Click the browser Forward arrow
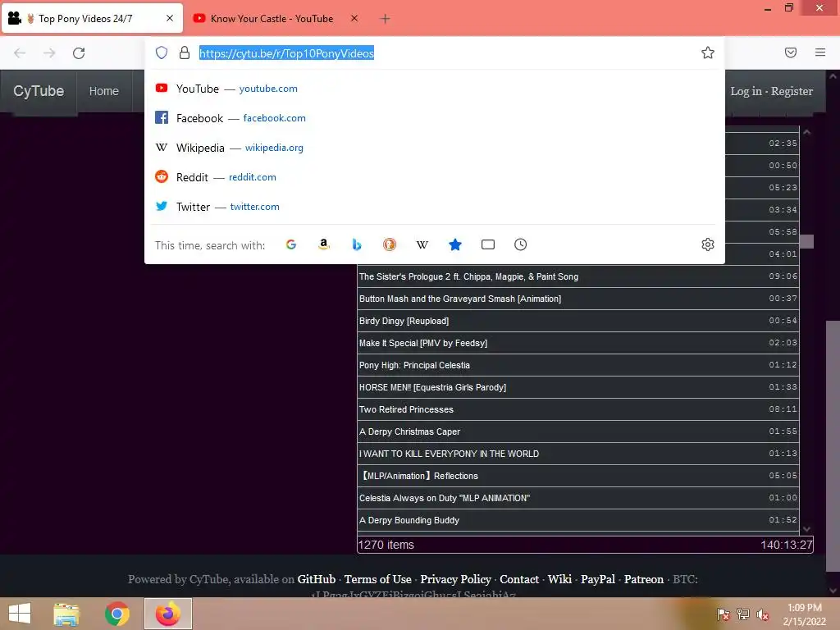 [x=49, y=52]
